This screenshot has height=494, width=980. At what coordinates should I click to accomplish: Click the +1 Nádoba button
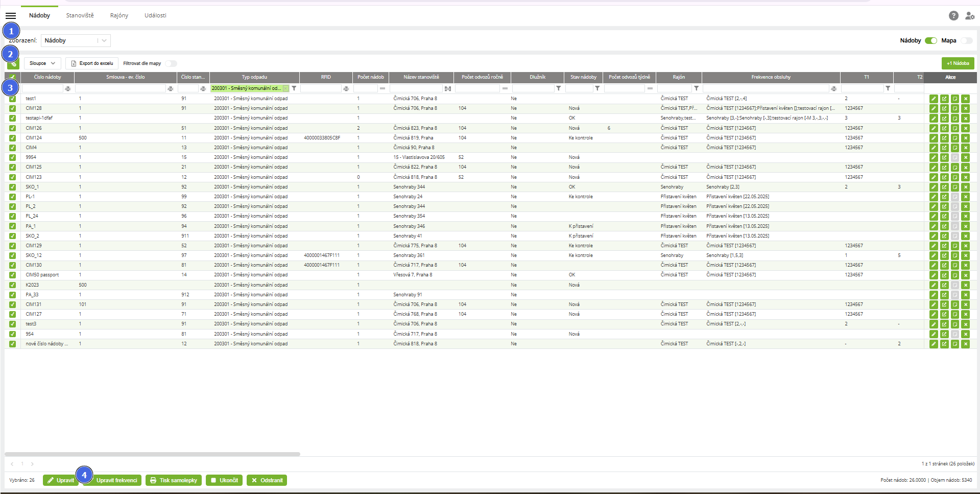tap(958, 63)
